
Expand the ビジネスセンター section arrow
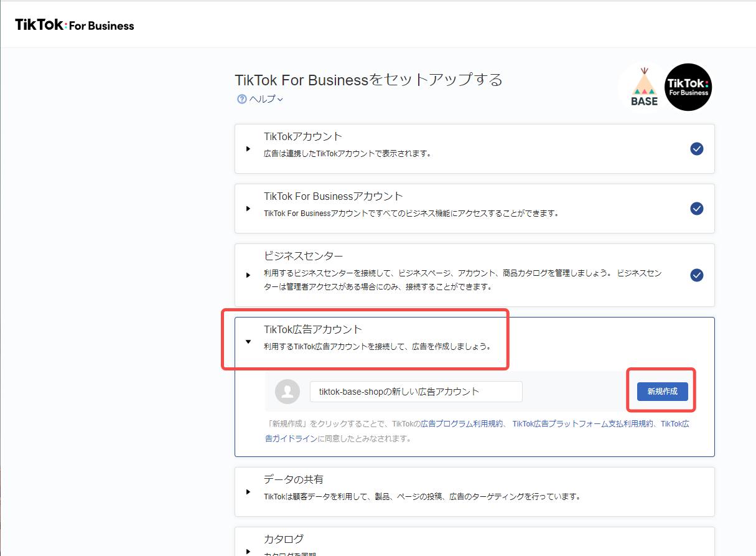pos(248,275)
